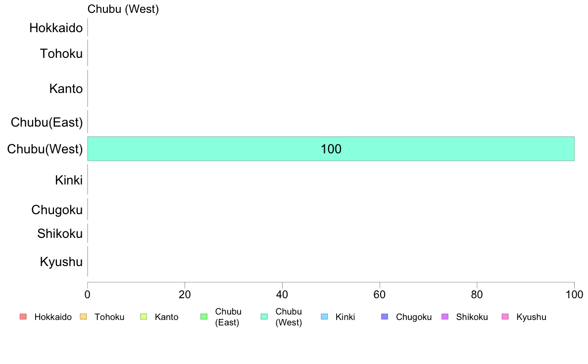
Task: Click the Kinki y-axis label
Action: pyautogui.click(x=69, y=180)
